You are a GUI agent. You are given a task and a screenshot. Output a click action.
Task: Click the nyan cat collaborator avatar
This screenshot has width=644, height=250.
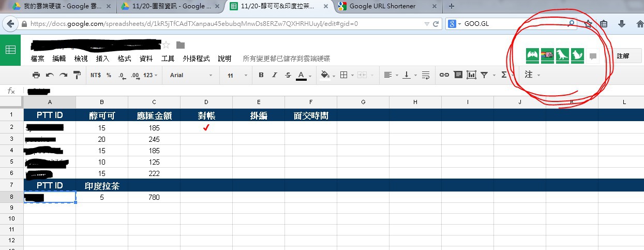tap(547, 55)
